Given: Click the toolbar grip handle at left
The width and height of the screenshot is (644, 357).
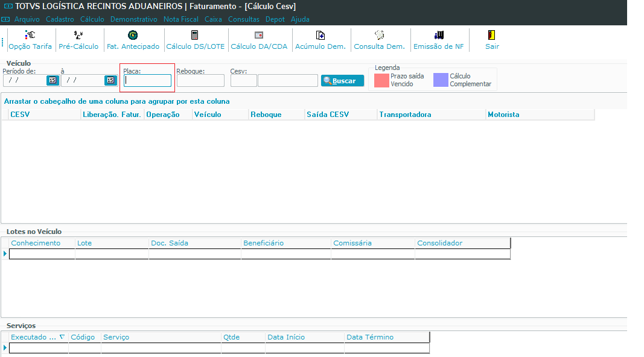Looking at the screenshot, I should [2, 42].
